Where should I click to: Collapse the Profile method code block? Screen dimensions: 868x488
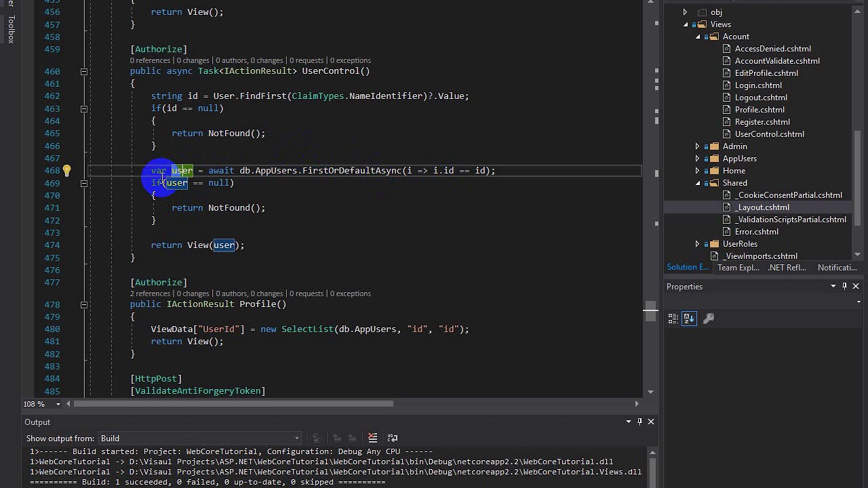pyautogui.click(x=84, y=304)
